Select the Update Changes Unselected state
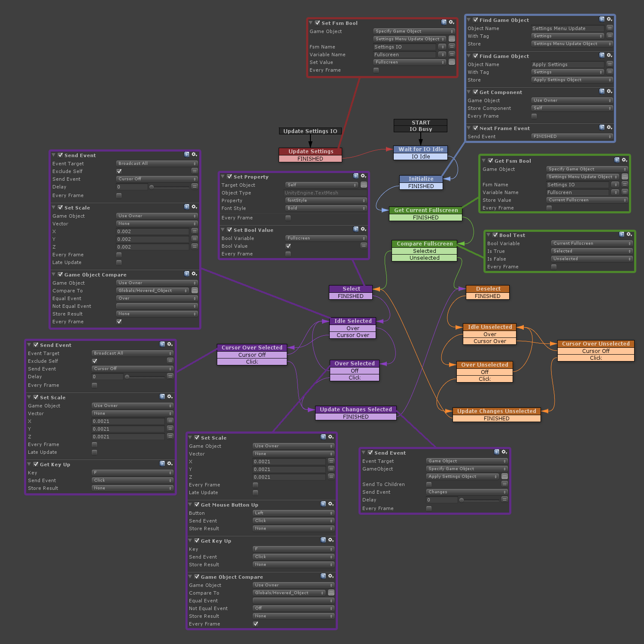The width and height of the screenshot is (644, 644). [496, 411]
